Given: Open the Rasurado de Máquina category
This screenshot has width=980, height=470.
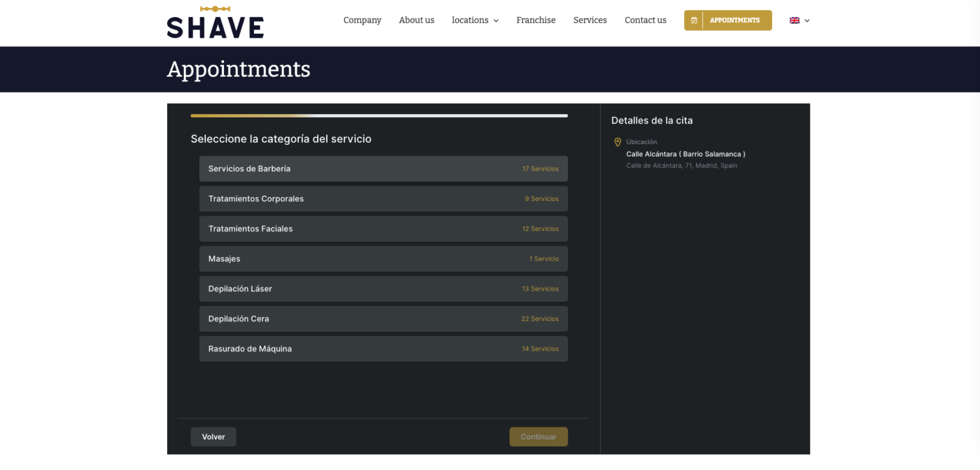Looking at the screenshot, I should point(383,348).
